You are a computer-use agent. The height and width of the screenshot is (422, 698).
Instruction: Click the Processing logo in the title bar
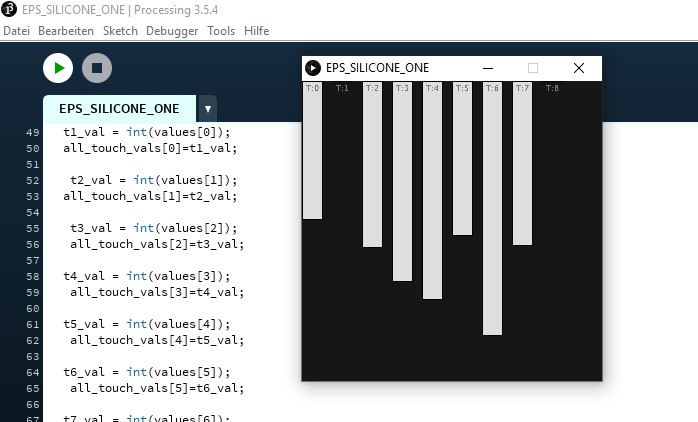pyautogui.click(x=9, y=9)
